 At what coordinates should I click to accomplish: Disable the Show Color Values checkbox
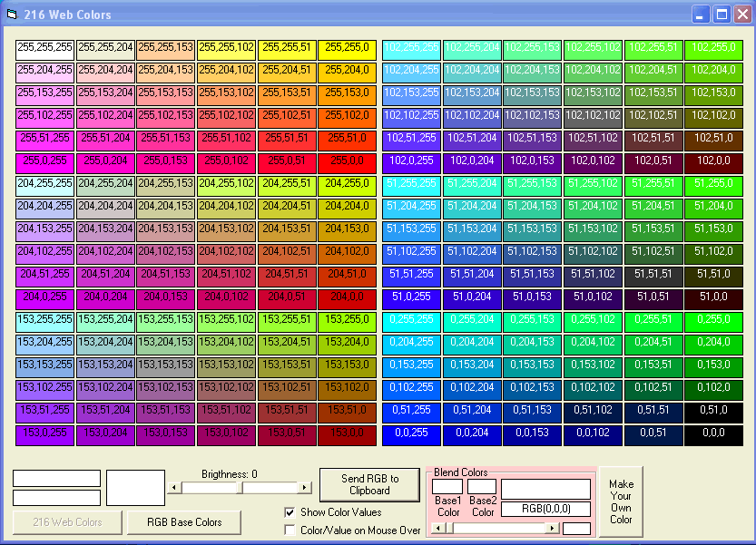(x=290, y=512)
